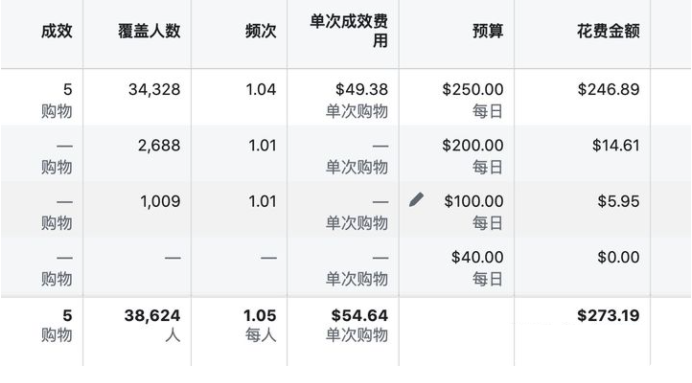Click the 单次成效费用 column header
This screenshot has height=383, width=692.
[349, 31]
